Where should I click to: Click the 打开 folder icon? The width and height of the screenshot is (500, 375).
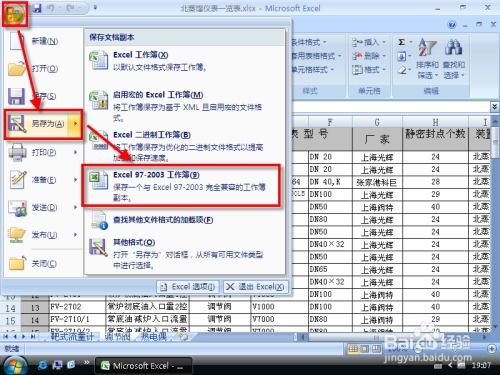pos(17,69)
